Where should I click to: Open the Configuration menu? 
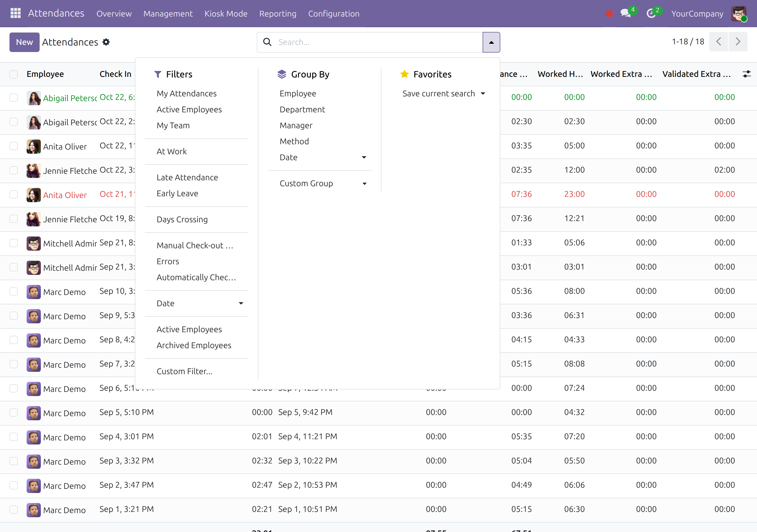334,14
